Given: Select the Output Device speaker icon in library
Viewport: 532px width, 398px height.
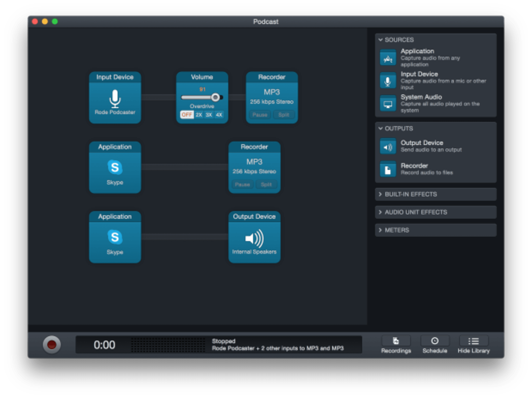Looking at the screenshot, I should 388,146.
